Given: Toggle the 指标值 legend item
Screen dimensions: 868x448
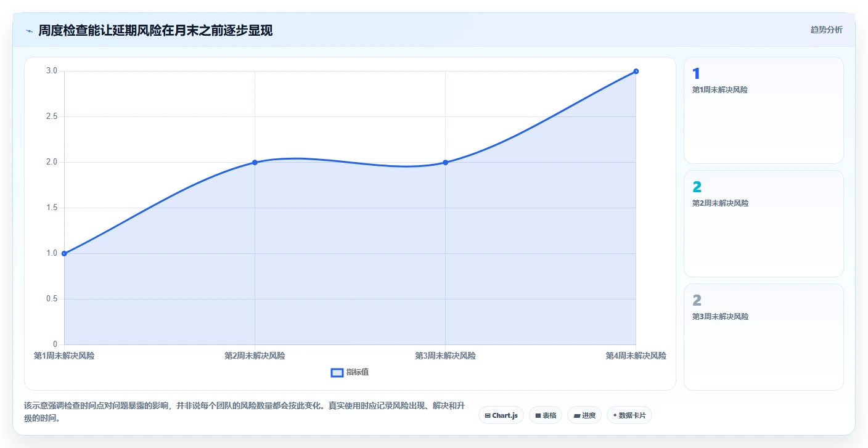Looking at the screenshot, I should [x=350, y=372].
